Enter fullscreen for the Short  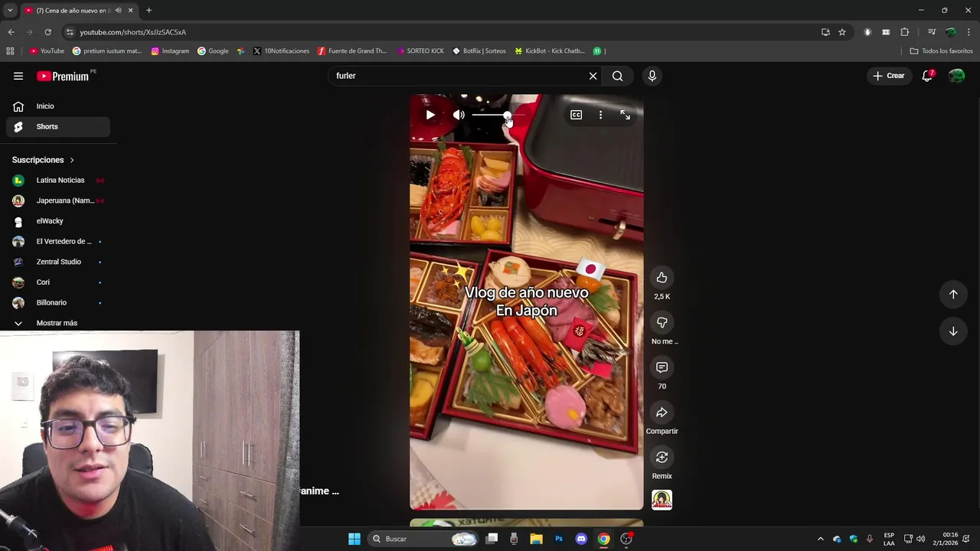[x=626, y=115]
